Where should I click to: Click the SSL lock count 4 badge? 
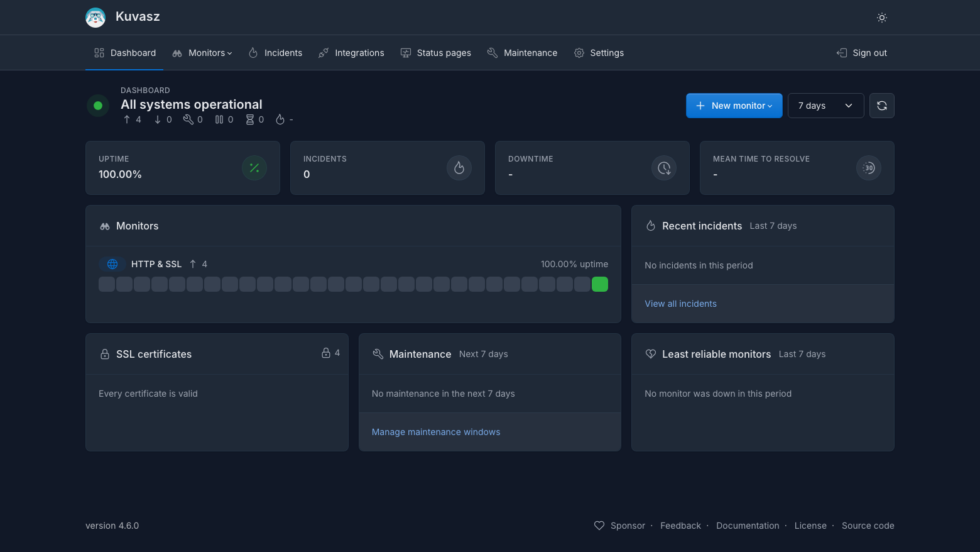331,353
